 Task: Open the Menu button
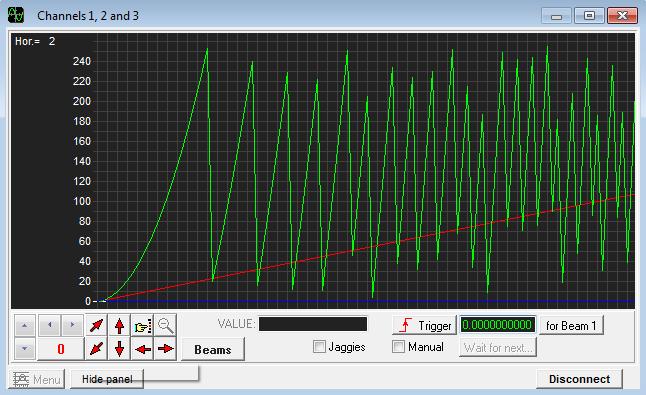click(x=37, y=379)
